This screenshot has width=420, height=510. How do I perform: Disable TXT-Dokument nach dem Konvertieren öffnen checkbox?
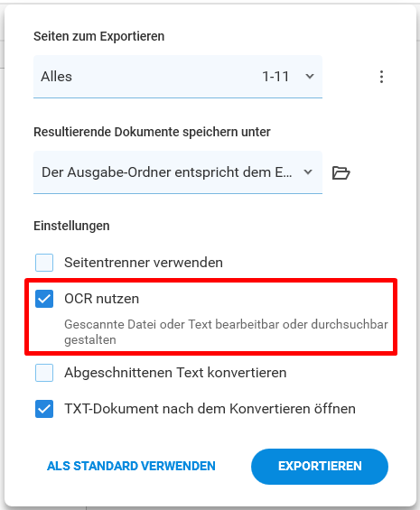pyautogui.click(x=44, y=409)
